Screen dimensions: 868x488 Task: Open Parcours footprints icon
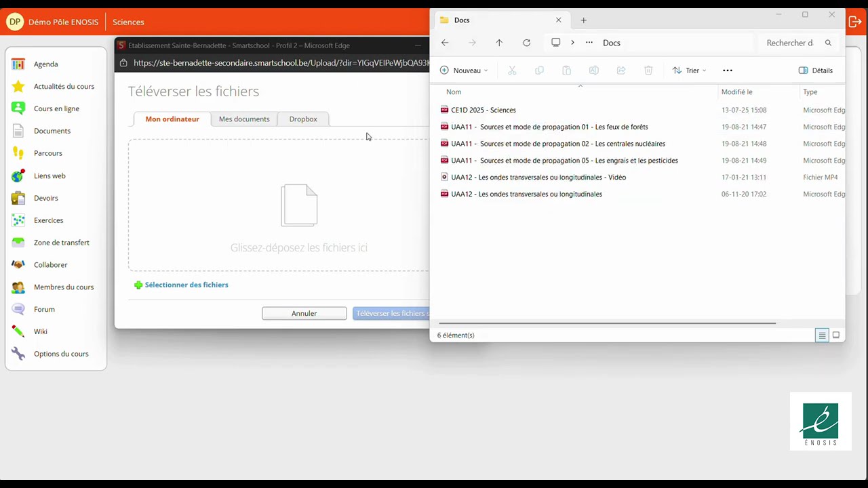(x=18, y=153)
